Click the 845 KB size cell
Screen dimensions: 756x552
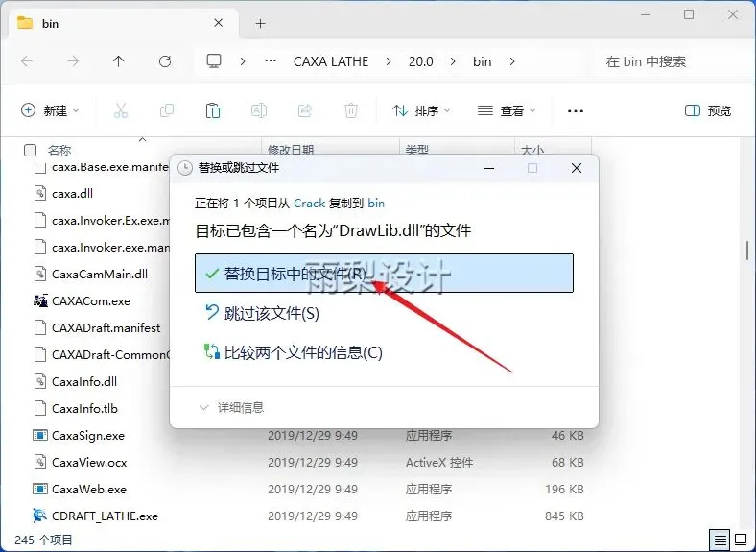click(564, 516)
